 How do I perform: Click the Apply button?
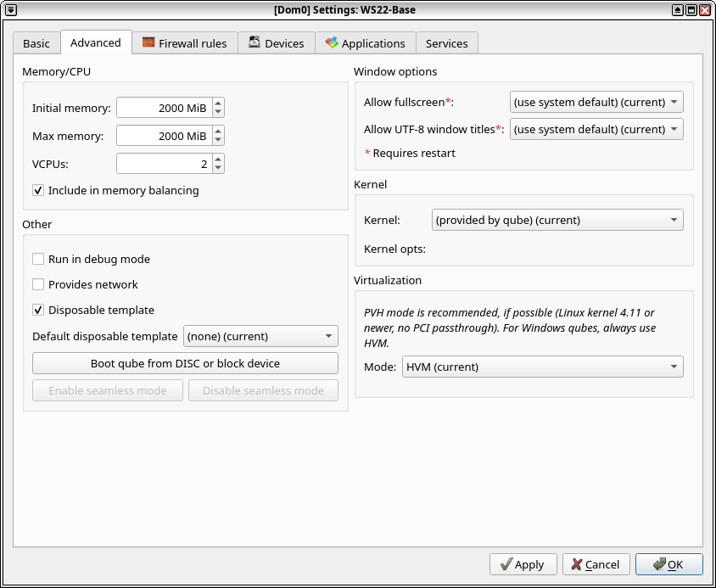tap(523, 564)
